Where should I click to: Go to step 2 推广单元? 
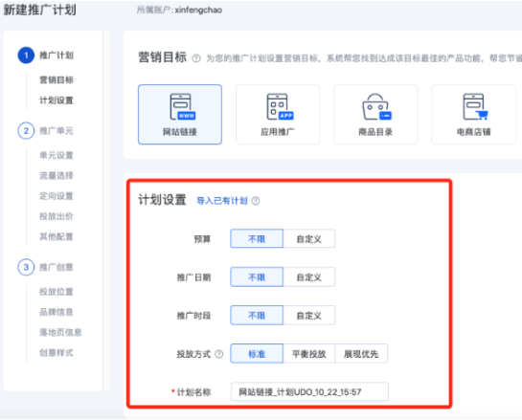pos(45,131)
